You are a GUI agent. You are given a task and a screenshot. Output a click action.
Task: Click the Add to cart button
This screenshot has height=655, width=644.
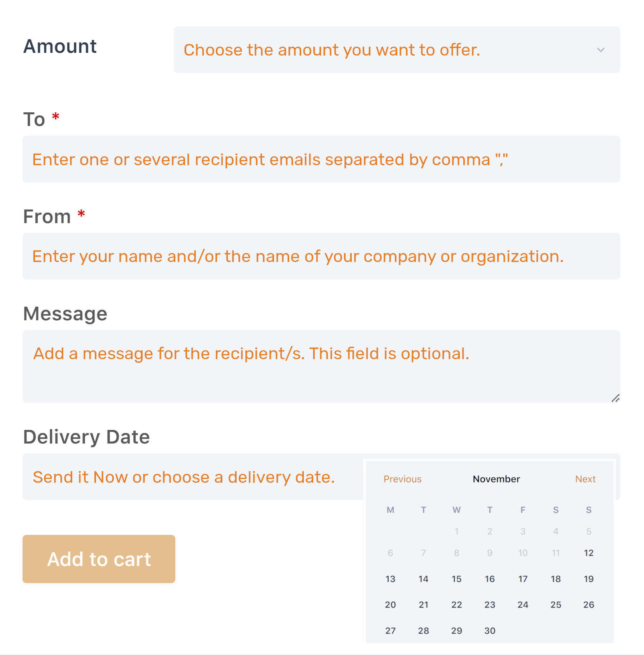pyautogui.click(x=99, y=559)
